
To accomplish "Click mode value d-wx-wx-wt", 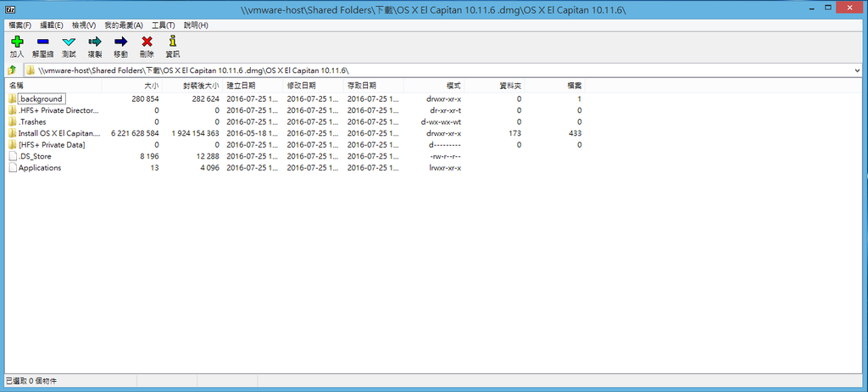I will click(x=441, y=122).
